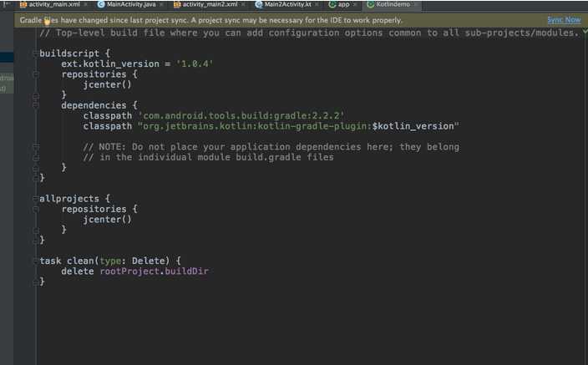Click the MainActivity.java class icon
588x365 pixels.
101,4
